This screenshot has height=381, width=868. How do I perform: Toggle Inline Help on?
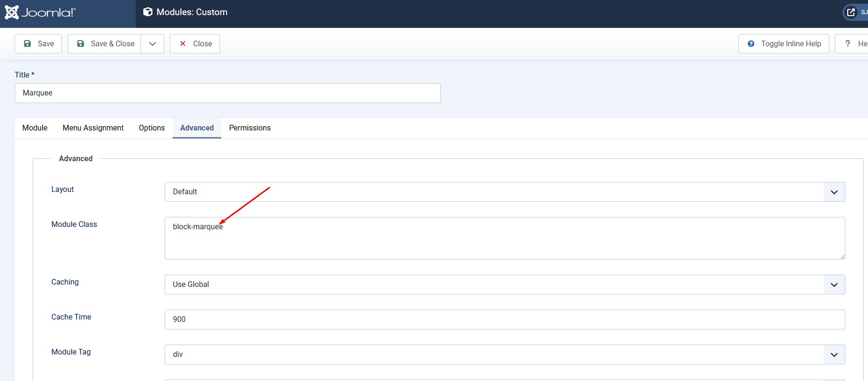(783, 44)
